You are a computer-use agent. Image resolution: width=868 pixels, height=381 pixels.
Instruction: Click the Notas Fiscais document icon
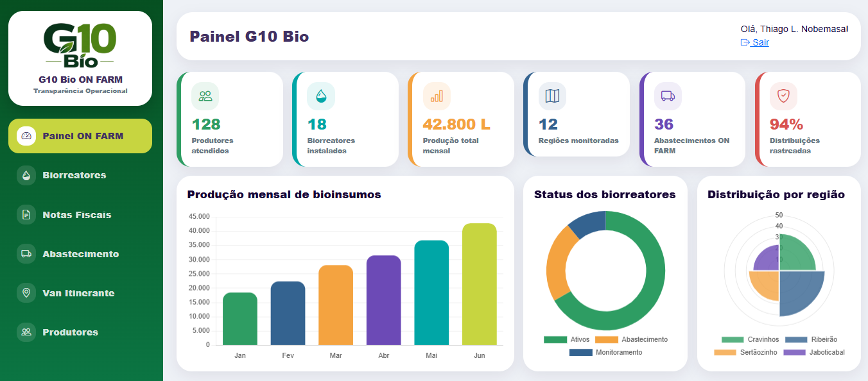pyautogui.click(x=26, y=214)
